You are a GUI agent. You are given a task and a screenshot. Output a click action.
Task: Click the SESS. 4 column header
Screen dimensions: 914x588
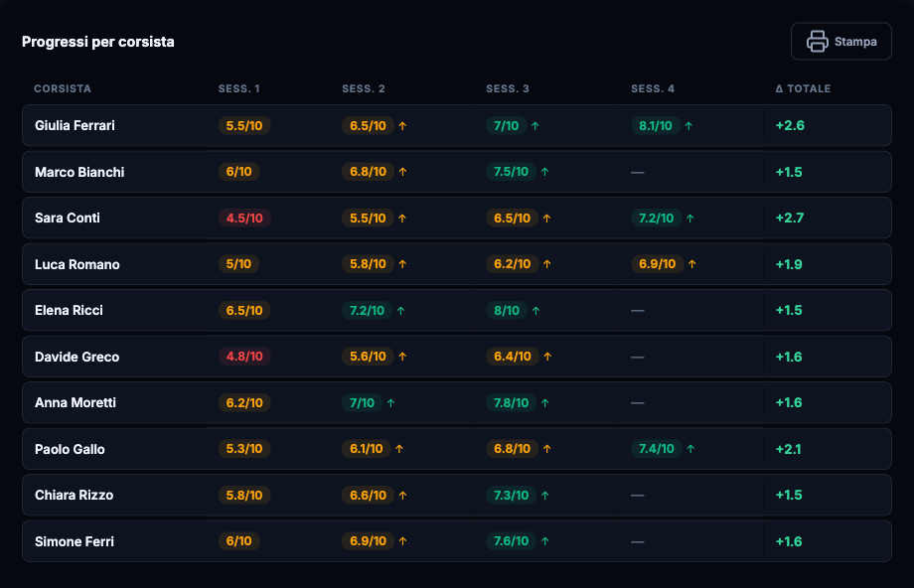pos(653,88)
